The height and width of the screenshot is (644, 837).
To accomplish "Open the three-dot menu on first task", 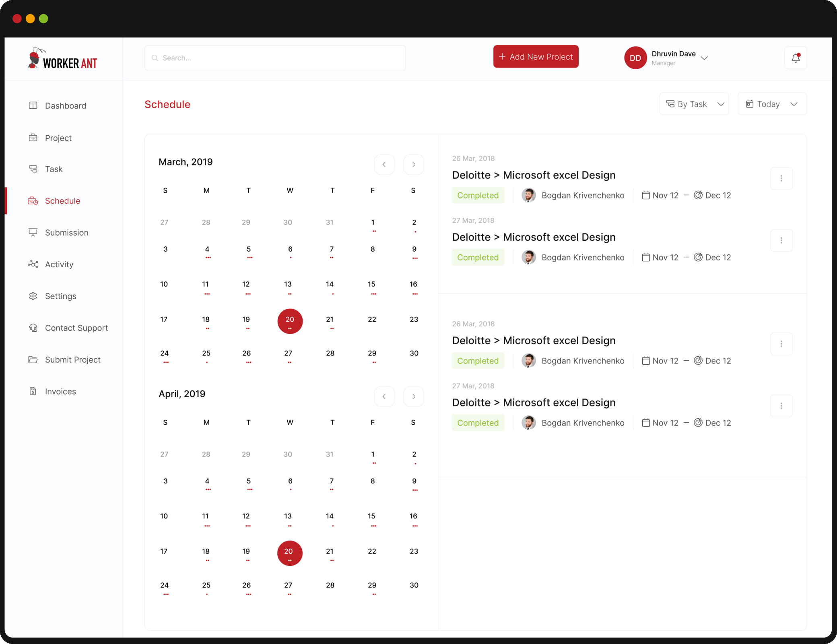I will [781, 178].
